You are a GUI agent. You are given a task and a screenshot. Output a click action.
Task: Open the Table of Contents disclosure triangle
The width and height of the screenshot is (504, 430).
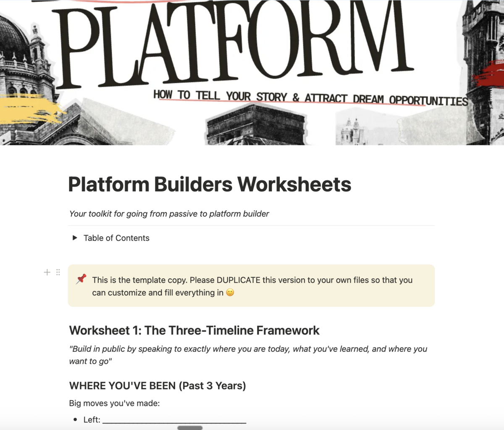(x=74, y=237)
